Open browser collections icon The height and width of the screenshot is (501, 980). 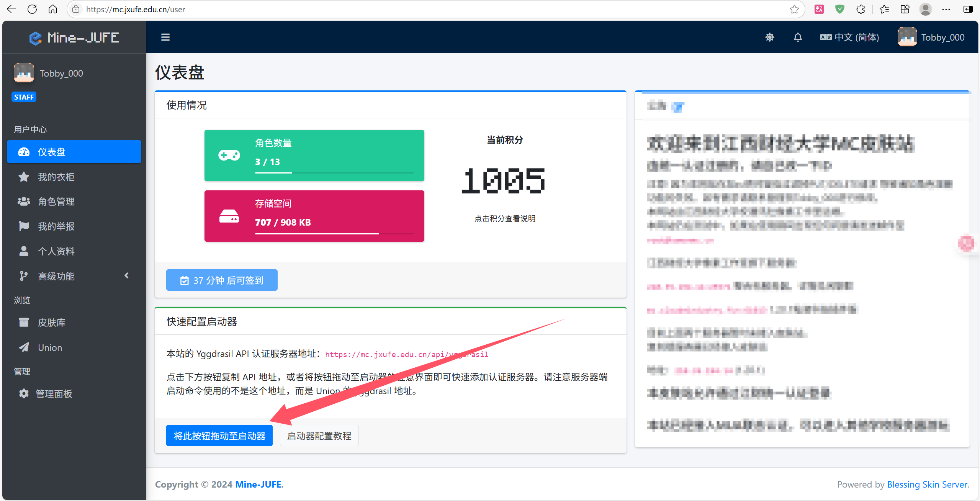[905, 9]
